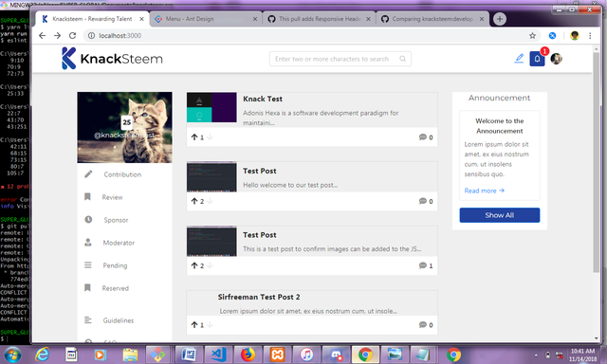Viewport: 607px width, 364px height.
Task: Click the KnackSteem logo
Action: (112, 59)
